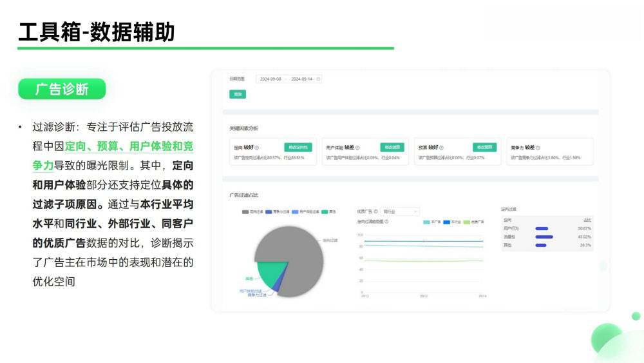Viewport: 644px width, 363px height.
Task: Click the 占比 column header
Action: [587, 221]
